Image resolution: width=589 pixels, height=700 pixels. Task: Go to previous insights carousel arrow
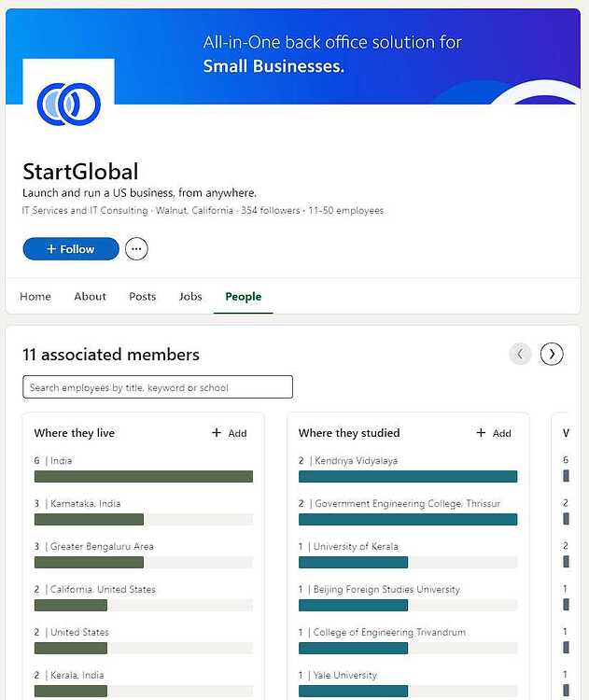(520, 354)
